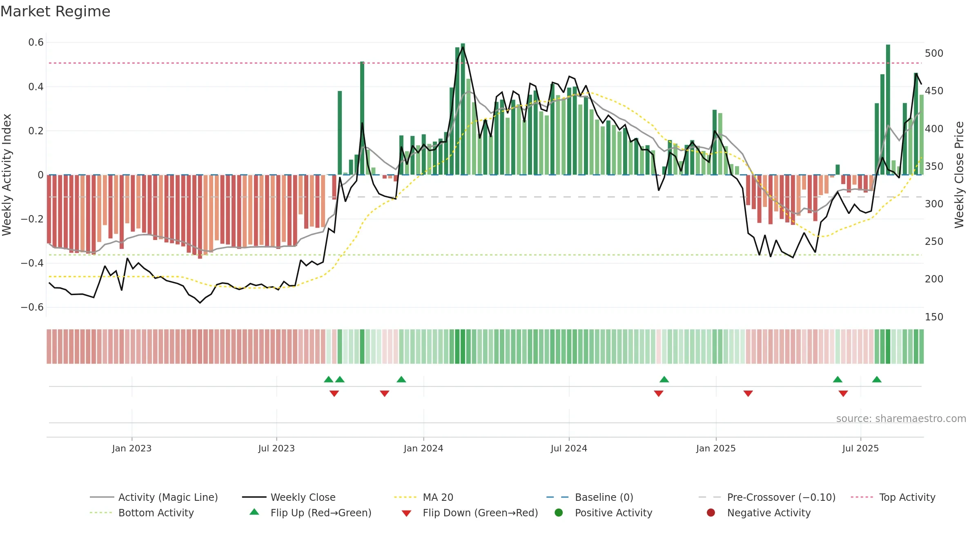Click the Jul 2023 axis label
The height and width of the screenshot is (551, 980).
[276, 449]
